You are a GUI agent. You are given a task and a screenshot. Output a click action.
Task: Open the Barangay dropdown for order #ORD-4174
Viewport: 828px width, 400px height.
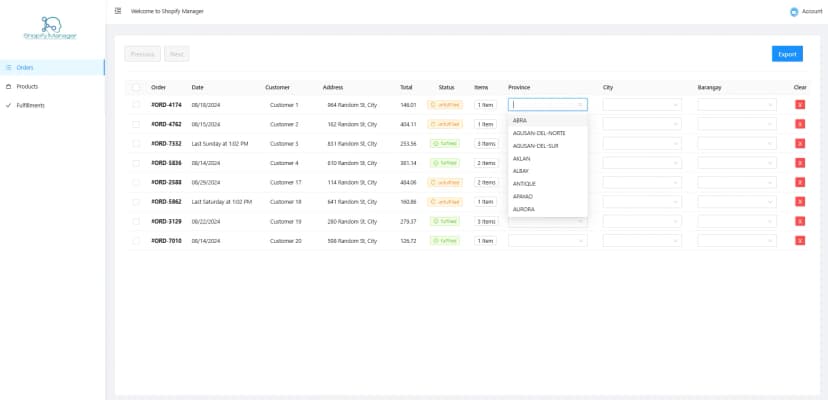(x=737, y=105)
